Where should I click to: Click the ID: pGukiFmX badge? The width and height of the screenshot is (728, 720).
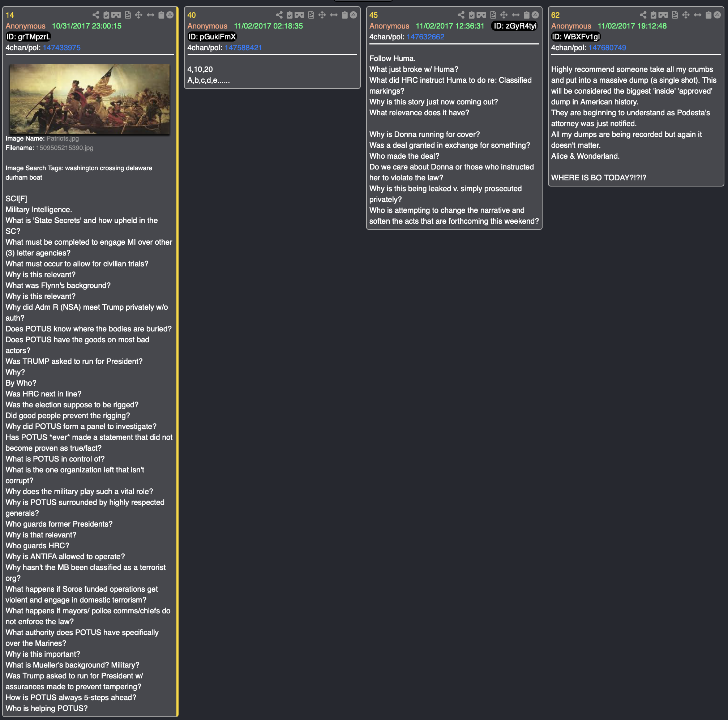pyautogui.click(x=212, y=37)
